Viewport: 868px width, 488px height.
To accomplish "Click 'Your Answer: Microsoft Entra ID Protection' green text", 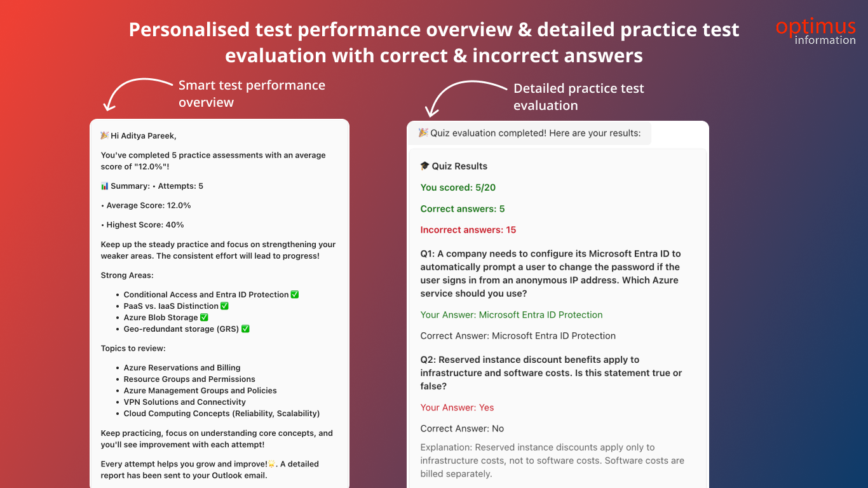I will click(512, 315).
